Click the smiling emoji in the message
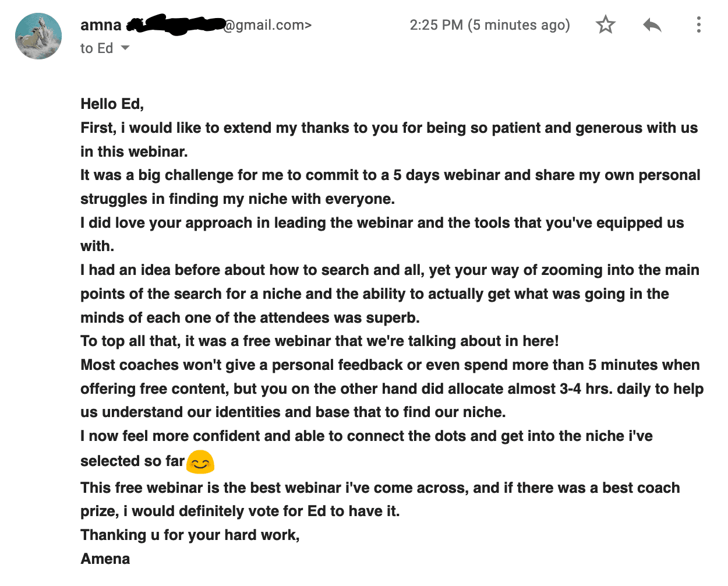 click(200, 463)
